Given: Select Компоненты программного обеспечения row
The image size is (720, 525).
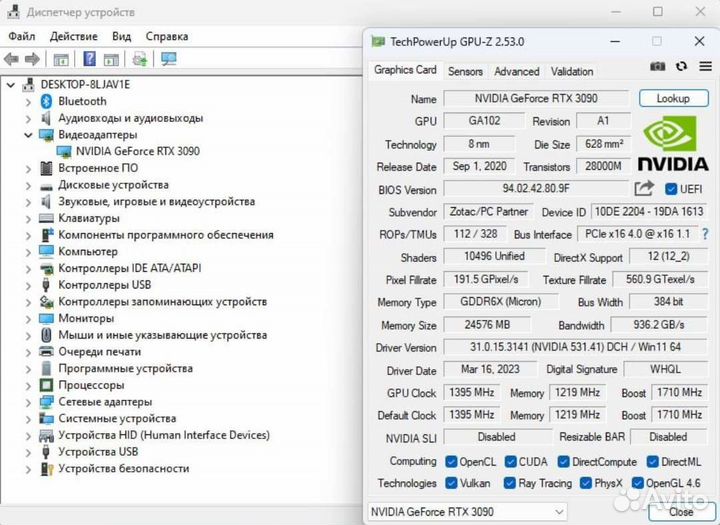Looking at the screenshot, I should (x=157, y=235).
